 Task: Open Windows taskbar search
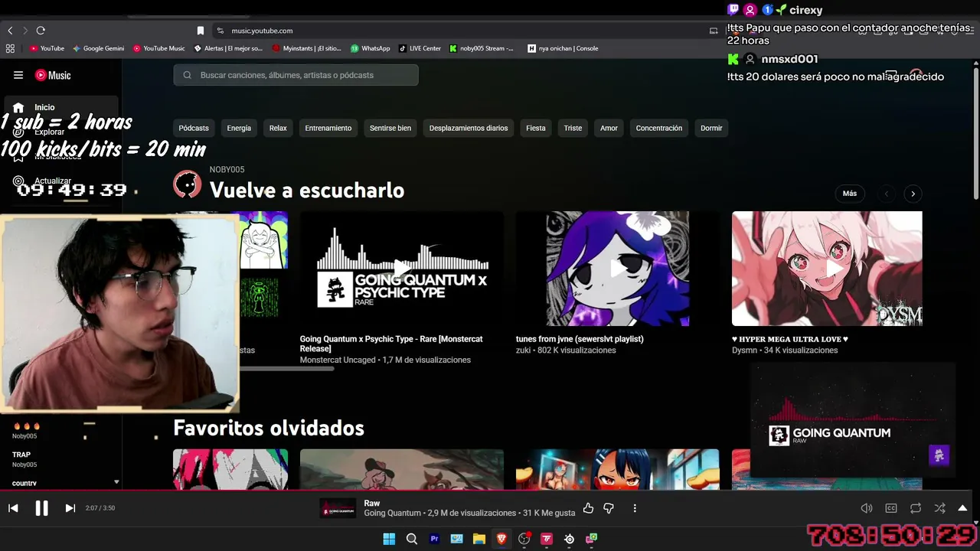tap(412, 539)
